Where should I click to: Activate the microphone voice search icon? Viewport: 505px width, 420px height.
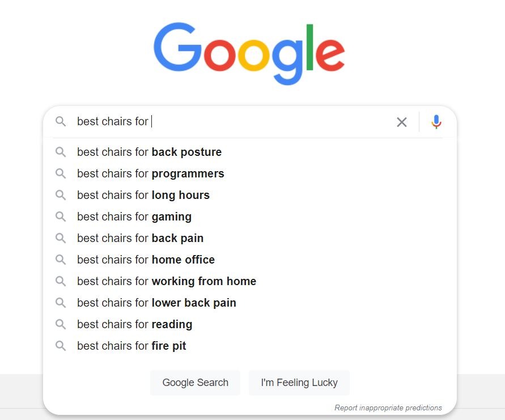436,121
